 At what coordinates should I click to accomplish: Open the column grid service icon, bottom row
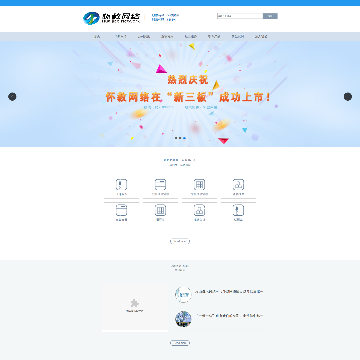tap(160, 210)
